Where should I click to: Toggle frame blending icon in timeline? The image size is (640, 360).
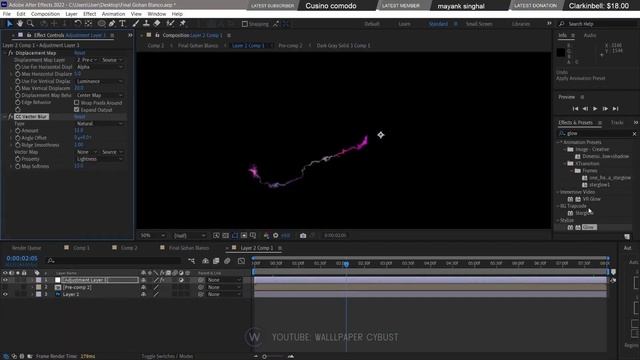[x=216, y=260]
